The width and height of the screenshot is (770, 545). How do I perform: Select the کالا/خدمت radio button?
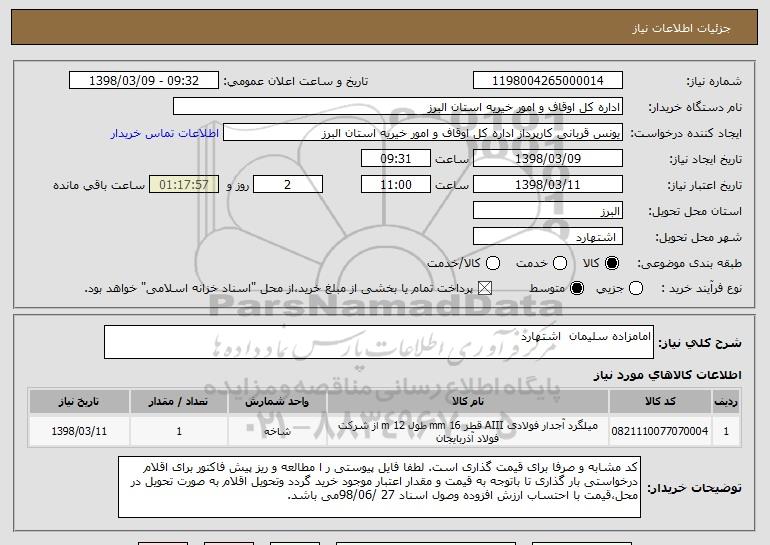pos(493,263)
